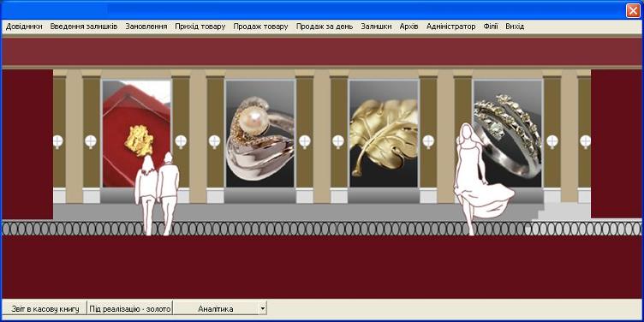Viewport: 644px width, 322px height.
Task: Open the Довідники menu
Action: [24, 27]
